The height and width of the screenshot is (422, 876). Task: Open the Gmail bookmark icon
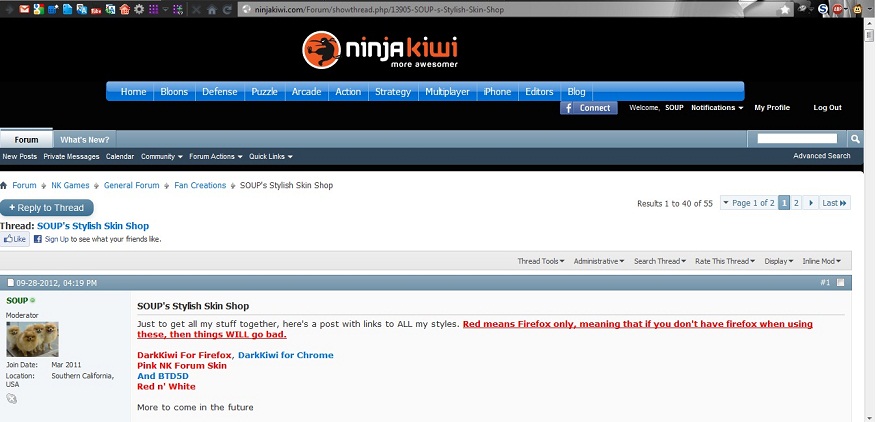click(x=24, y=9)
